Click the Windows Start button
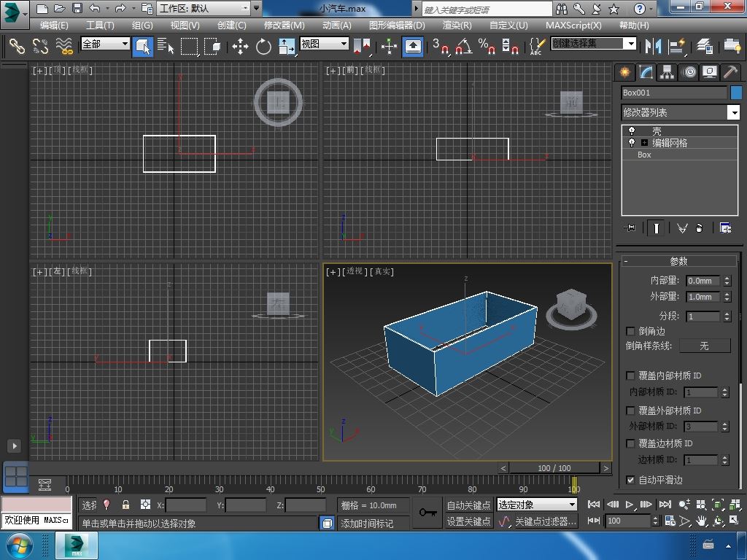747x560 pixels. point(18,545)
